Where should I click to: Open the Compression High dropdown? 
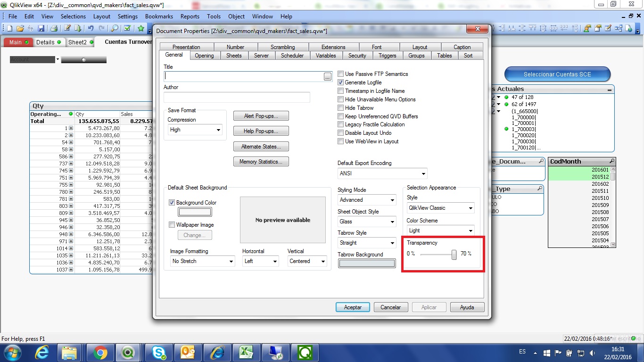[x=195, y=130]
